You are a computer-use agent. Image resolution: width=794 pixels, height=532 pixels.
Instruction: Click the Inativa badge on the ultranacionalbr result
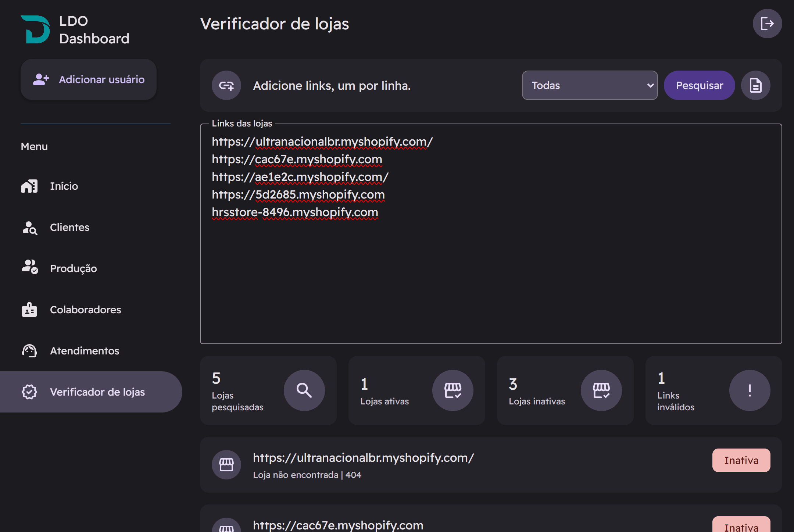[x=741, y=460]
